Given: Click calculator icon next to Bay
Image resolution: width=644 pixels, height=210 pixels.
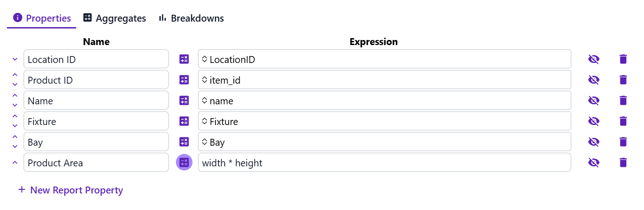Looking at the screenshot, I should (184, 142).
